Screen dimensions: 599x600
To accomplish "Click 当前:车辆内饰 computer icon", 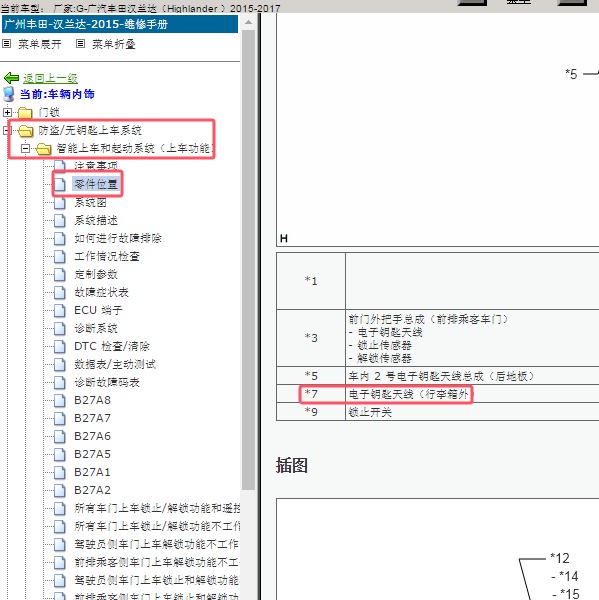I will point(8,94).
